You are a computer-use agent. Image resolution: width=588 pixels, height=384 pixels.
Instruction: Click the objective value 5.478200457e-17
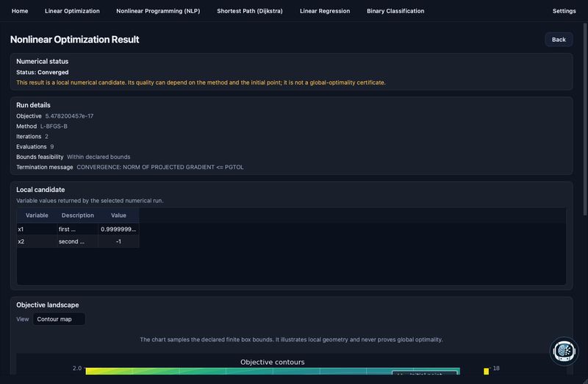click(69, 116)
